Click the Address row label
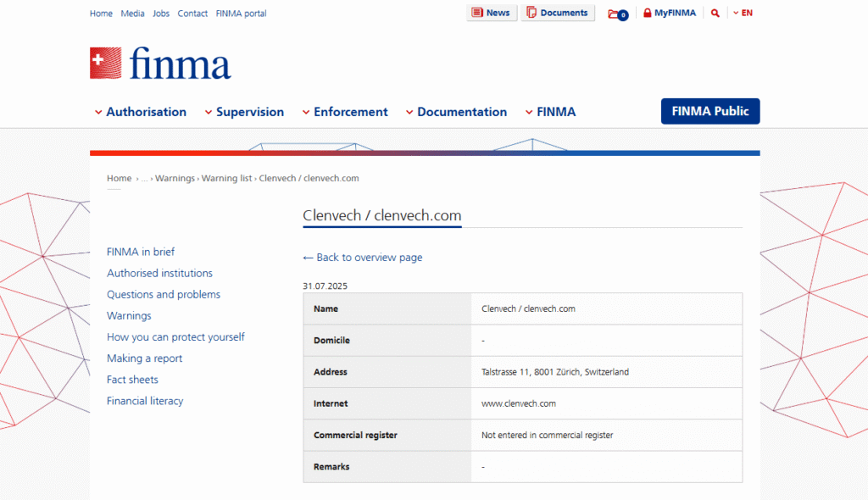The height and width of the screenshot is (500, 868). (x=330, y=372)
